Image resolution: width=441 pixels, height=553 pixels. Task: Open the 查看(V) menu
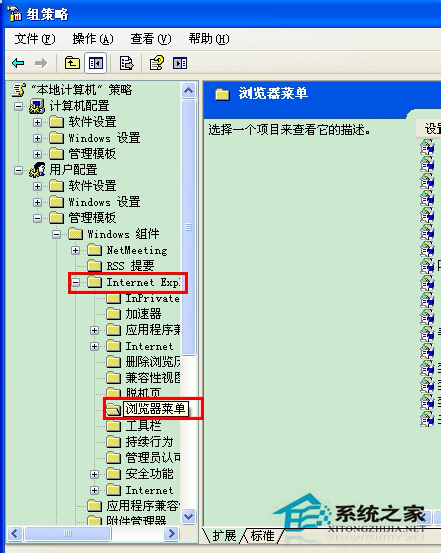(151, 38)
